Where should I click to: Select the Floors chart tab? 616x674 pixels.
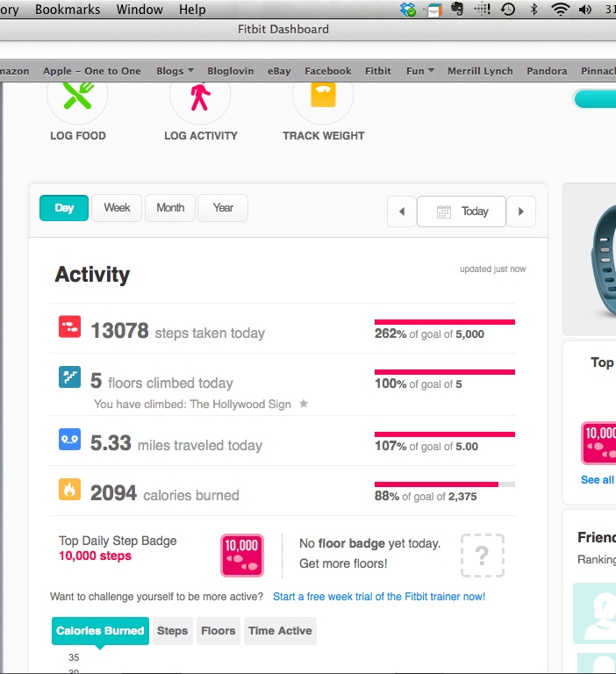tap(218, 631)
